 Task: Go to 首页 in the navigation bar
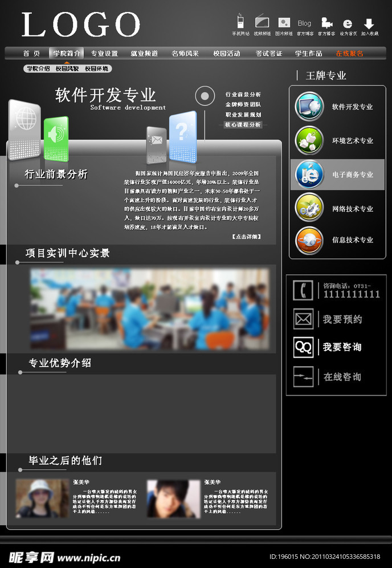tap(32, 53)
